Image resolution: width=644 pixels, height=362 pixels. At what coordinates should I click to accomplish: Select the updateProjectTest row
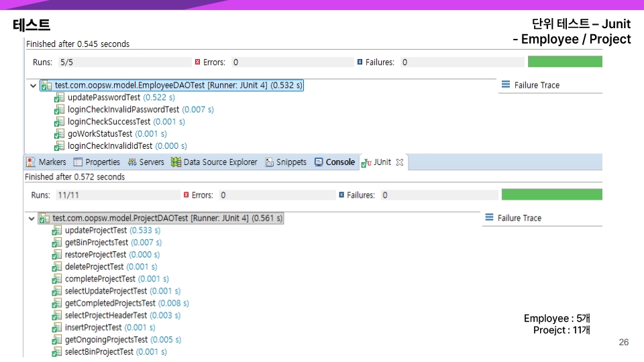click(x=107, y=231)
